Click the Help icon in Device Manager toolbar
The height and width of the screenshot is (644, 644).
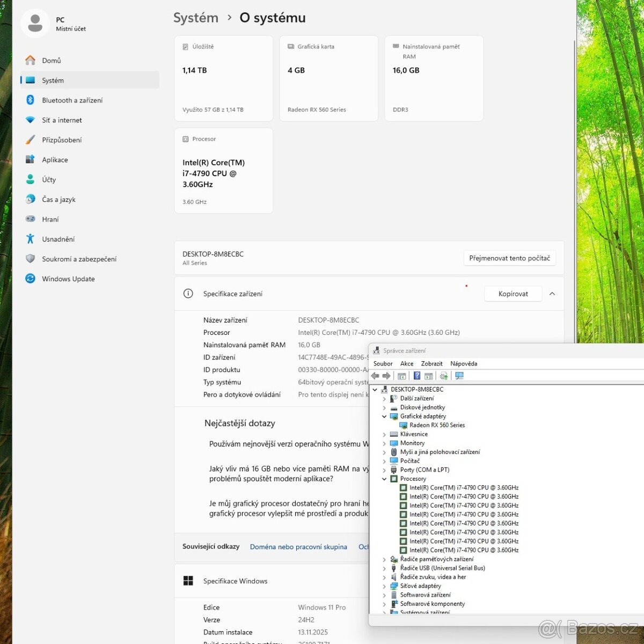pyautogui.click(x=417, y=376)
